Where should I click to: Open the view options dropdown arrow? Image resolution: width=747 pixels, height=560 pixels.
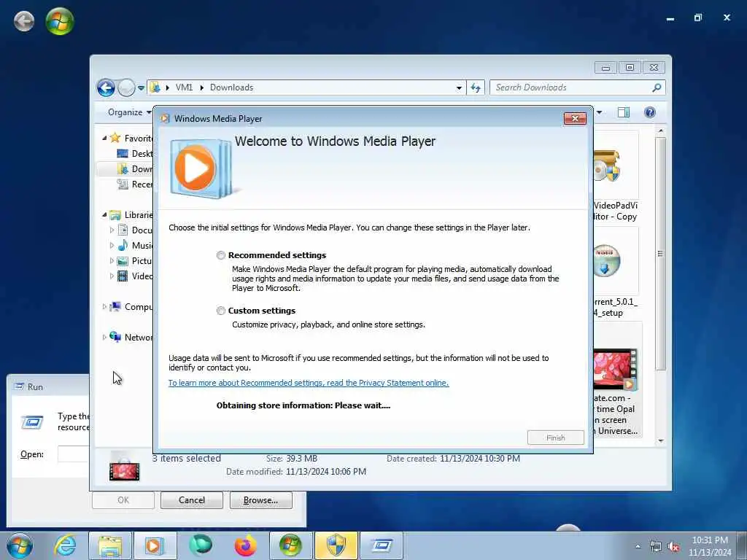click(599, 112)
